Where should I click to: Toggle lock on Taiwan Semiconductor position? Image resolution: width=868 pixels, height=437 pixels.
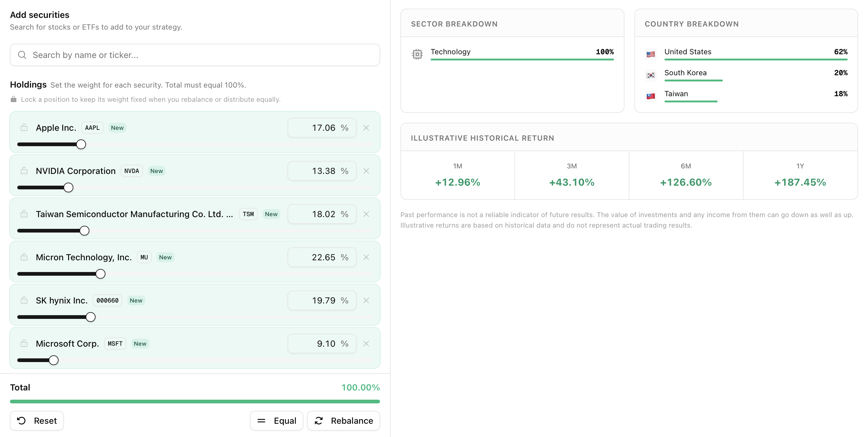point(24,214)
